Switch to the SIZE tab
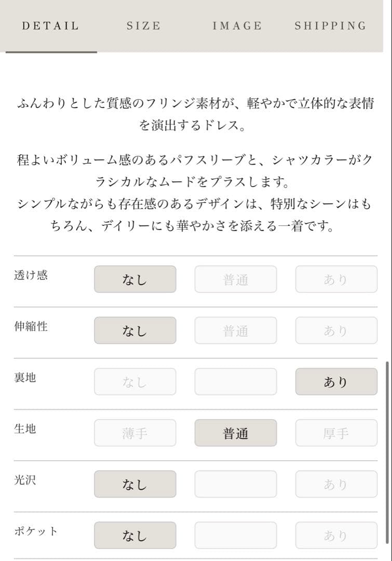Image resolution: width=392 pixels, height=561 pixels. pyautogui.click(x=143, y=26)
